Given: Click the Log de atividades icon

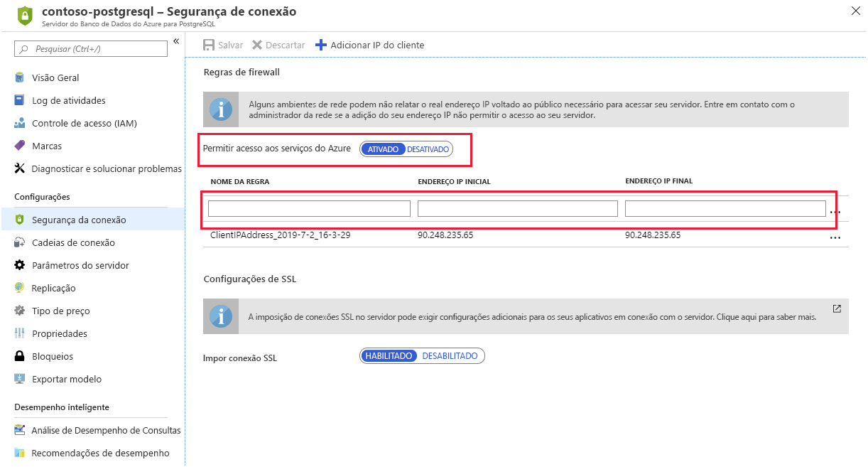Looking at the screenshot, I should pyautogui.click(x=20, y=100).
